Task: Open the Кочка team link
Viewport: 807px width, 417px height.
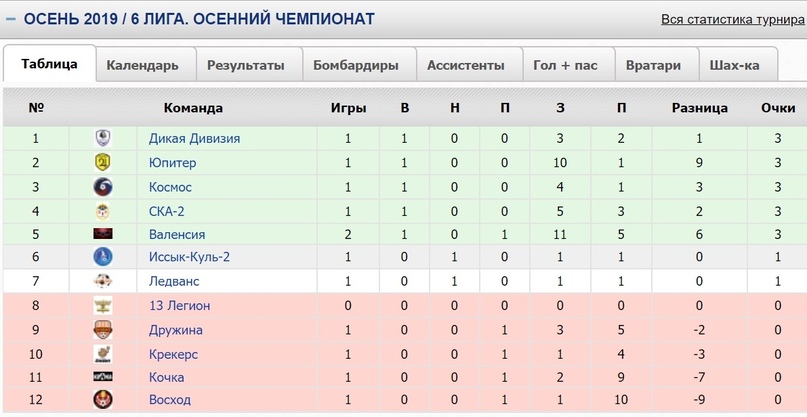Action: [x=167, y=377]
